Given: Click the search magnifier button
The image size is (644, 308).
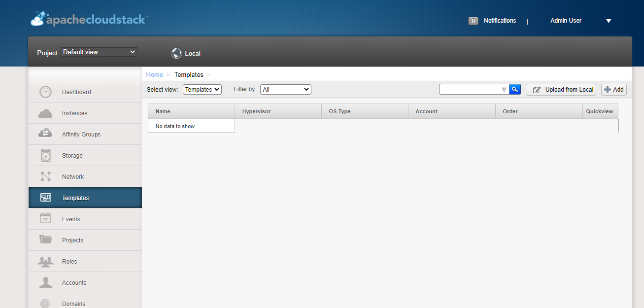Looking at the screenshot, I should point(515,89).
